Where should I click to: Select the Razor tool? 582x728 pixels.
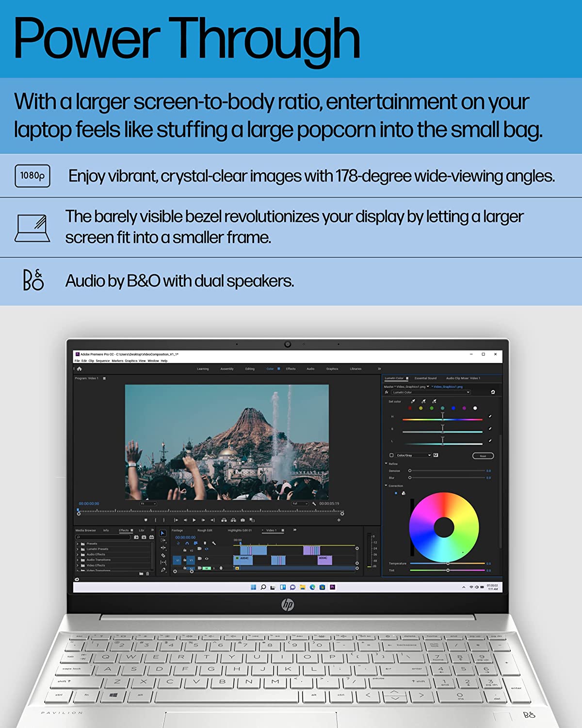point(163,555)
